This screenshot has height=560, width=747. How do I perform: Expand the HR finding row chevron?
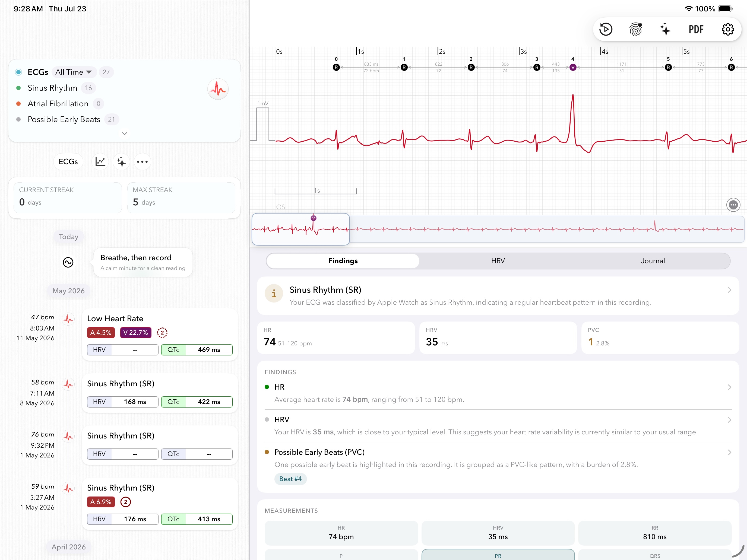[729, 387]
